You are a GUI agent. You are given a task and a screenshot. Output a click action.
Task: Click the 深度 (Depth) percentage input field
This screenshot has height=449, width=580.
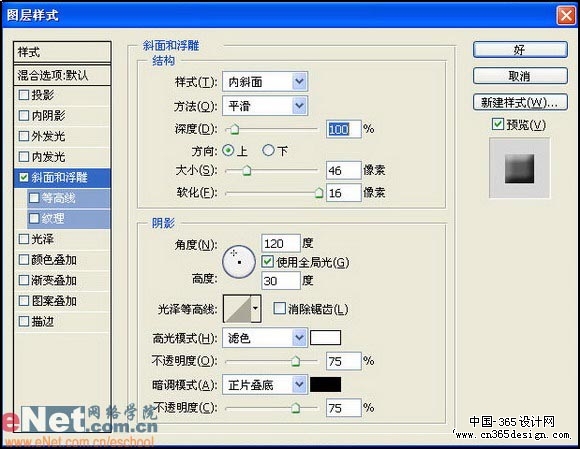coord(343,129)
